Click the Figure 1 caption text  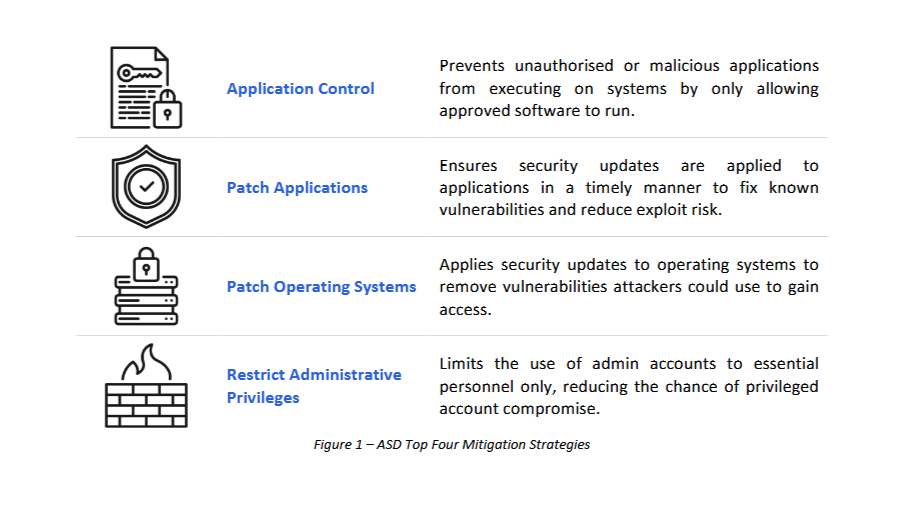451,445
